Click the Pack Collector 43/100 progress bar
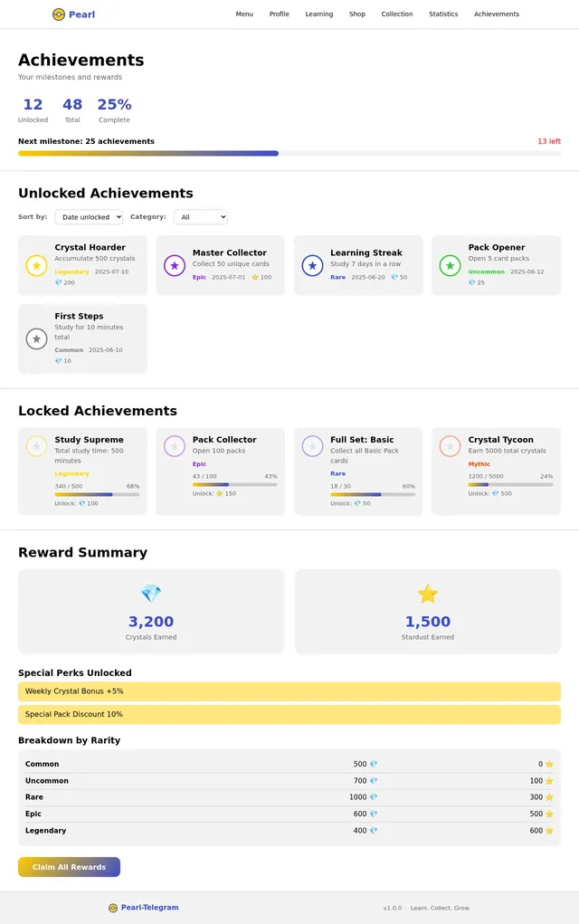The image size is (579, 924). tap(235, 484)
